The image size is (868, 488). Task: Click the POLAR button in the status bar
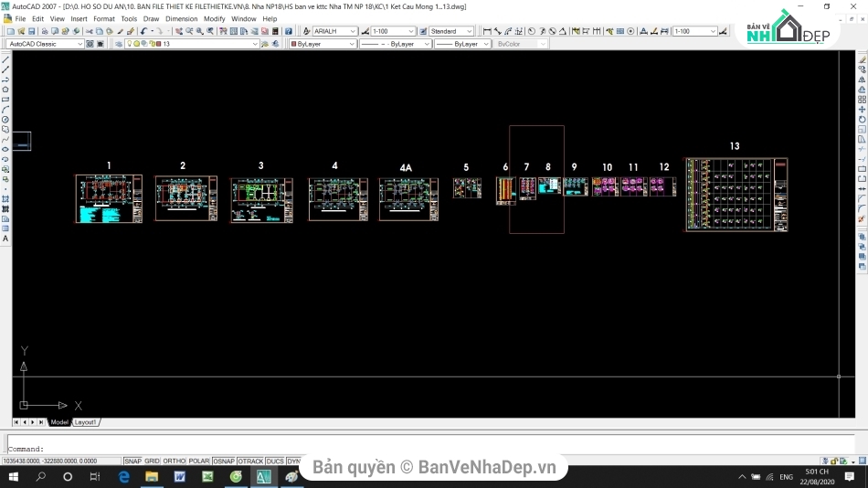[x=199, y=461]
